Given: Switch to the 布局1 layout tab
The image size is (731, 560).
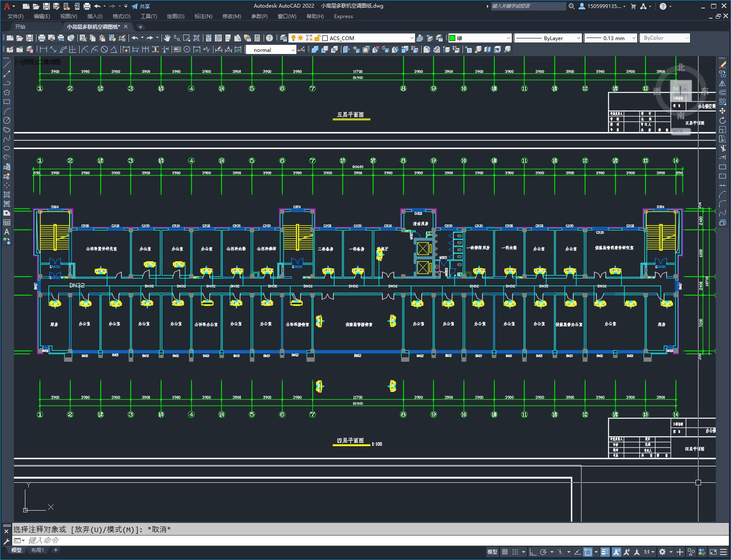Looking at the screenshot, I should tap(38, 550).
